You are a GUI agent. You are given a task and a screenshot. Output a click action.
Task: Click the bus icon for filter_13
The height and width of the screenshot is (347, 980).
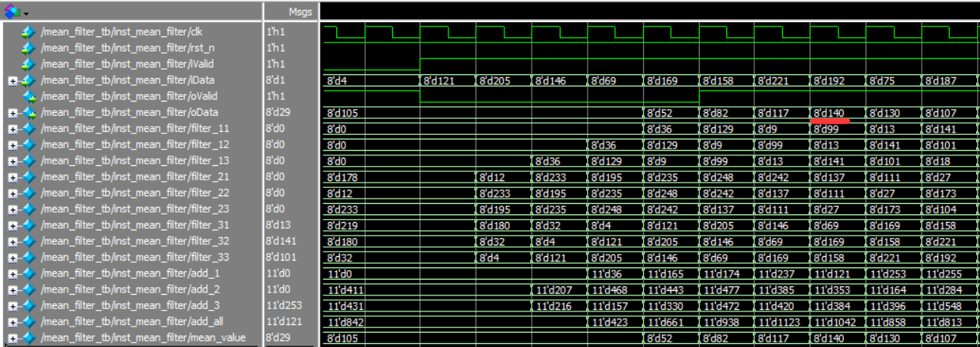pos(30,160)
